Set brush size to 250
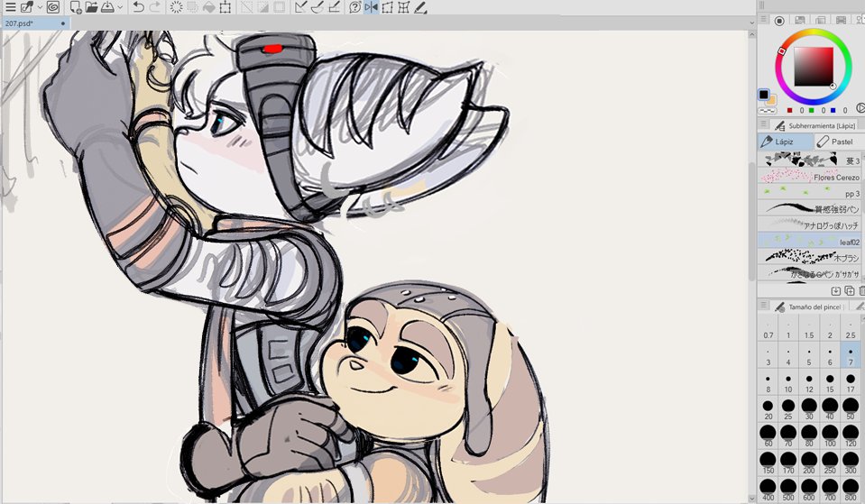This screenshot has height=504, width=865. coord(830,463)
